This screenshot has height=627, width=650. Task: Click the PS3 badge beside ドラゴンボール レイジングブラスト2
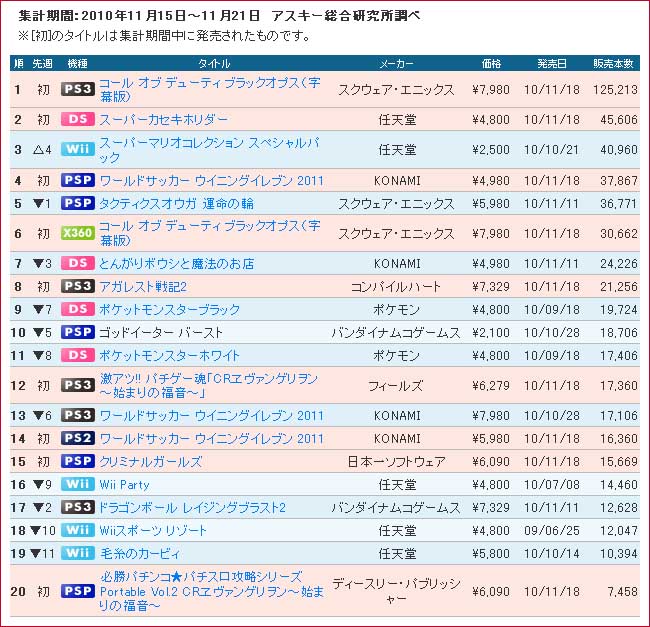[x=78, y=507]
